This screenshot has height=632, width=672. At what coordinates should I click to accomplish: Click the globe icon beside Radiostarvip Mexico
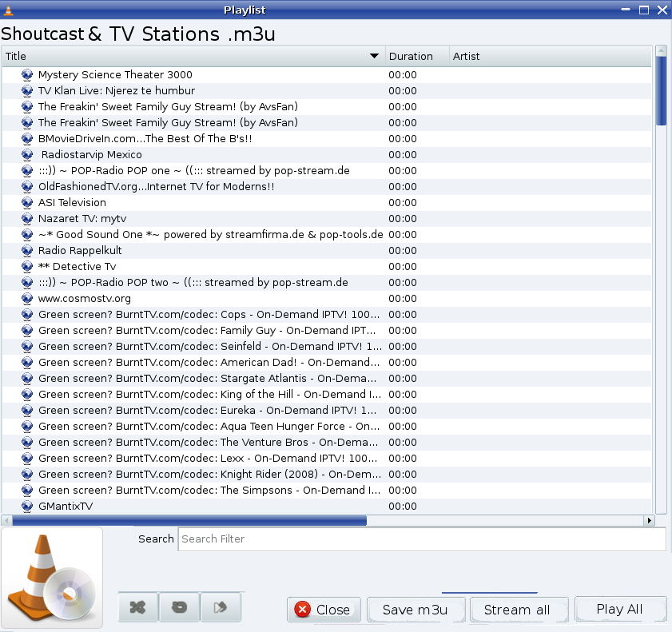(x=27, y=155)
